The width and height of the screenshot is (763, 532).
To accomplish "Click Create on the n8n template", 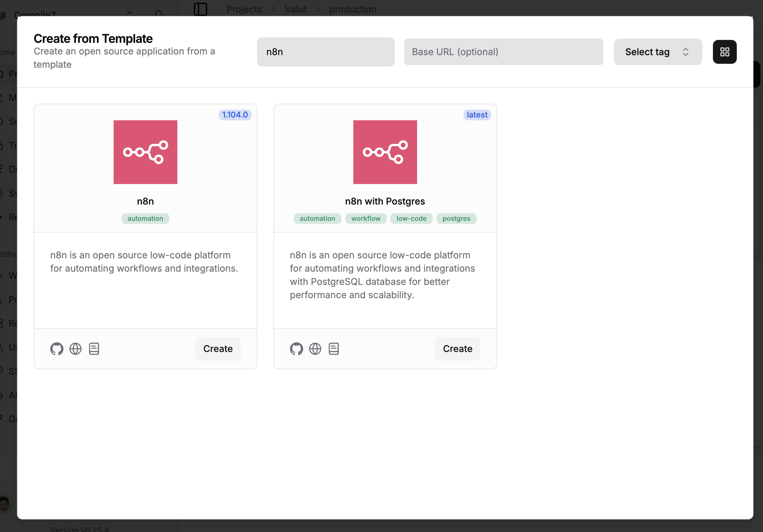I will click(218, 349).
